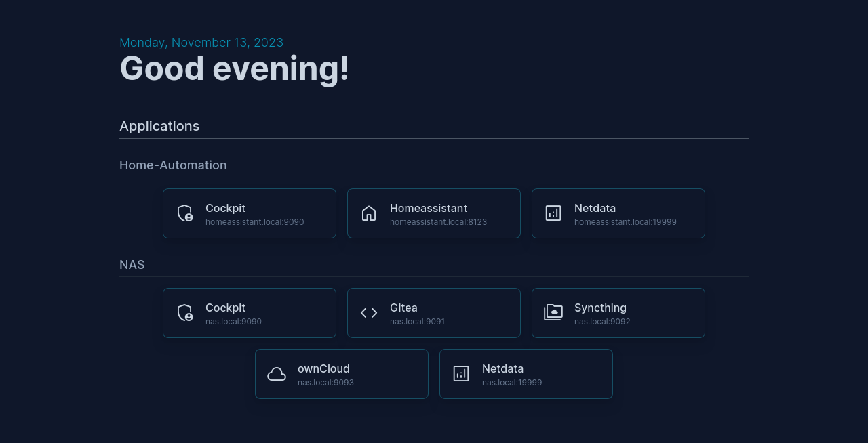The height and width of the screenshot is (443, 868).
Task: Click the nas.local:9092 address
Action: click(602, 322)
